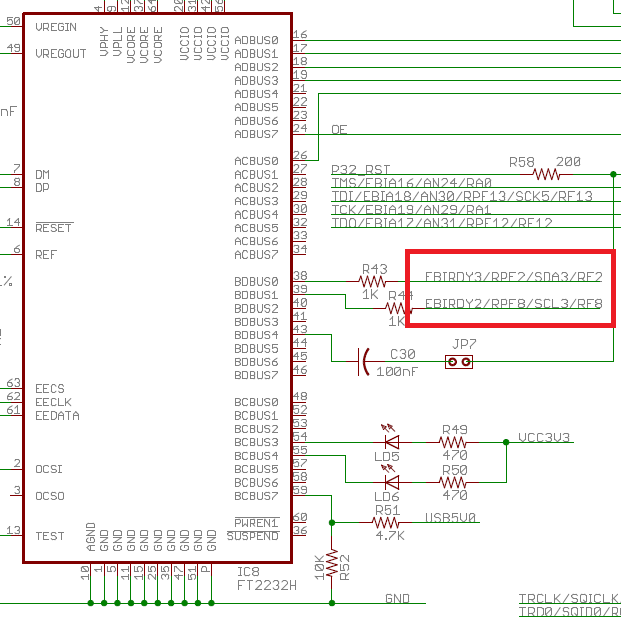
Task: Select the AGND pin label
Action: [91, 537]
